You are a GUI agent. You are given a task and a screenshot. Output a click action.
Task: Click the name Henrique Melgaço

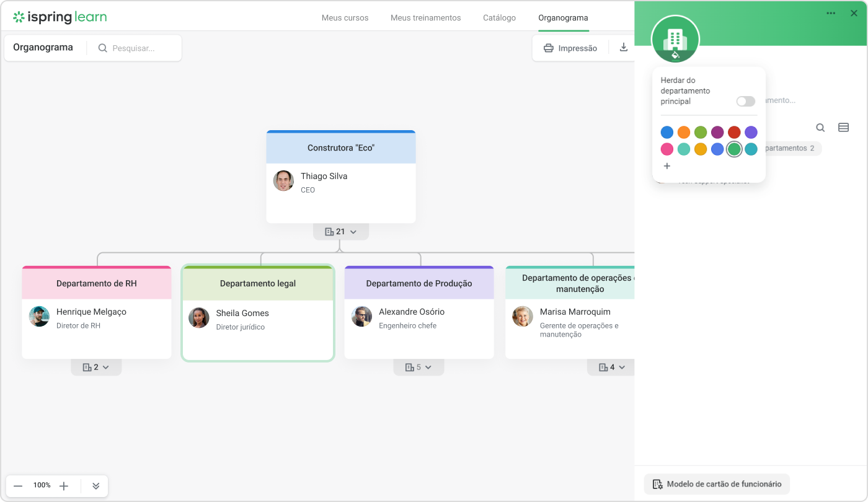(x=91, y=312)
